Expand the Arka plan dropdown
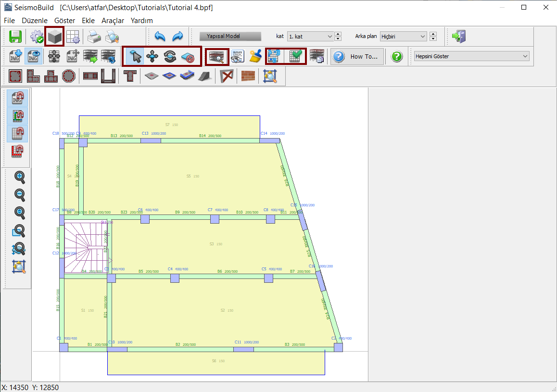This screenshot has height=392, width=557. pos(403,37)
